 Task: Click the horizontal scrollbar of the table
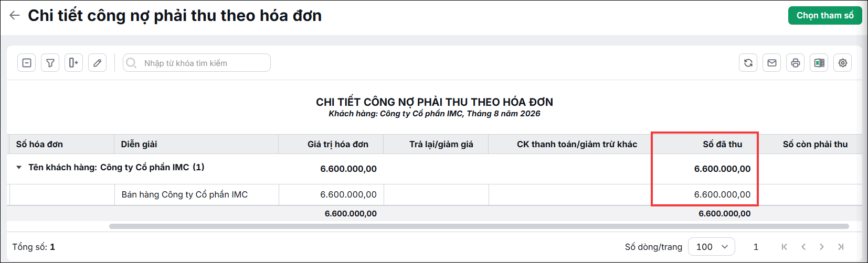(x=479, y=226)
